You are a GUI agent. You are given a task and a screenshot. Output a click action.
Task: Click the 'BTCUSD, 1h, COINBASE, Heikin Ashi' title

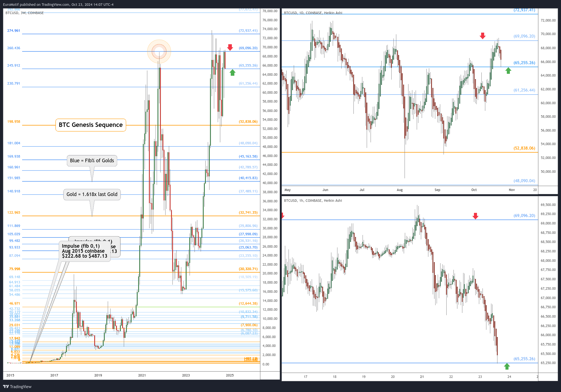coord(313,201)
